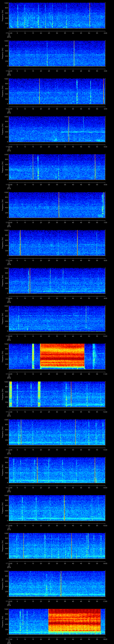The height and width of the screenshot is (644, 114).
Task: Click the 17:11:00 start time label
Action: [9, 412]
